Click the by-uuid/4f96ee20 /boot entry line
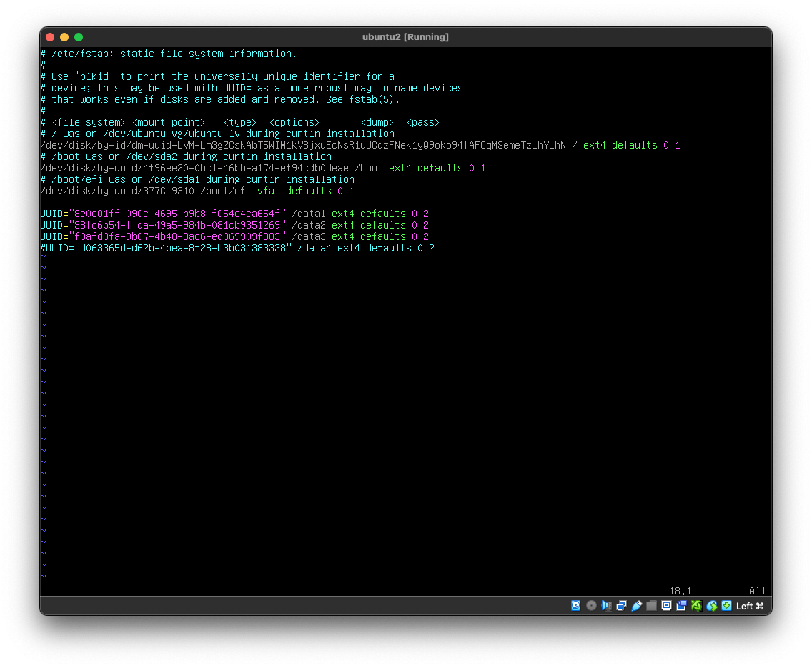This screenshot has height=668, width=812. 263,168
